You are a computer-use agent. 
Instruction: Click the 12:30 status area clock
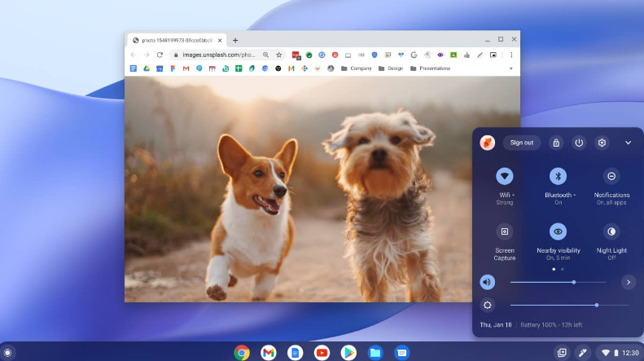[x=630, y=353]
